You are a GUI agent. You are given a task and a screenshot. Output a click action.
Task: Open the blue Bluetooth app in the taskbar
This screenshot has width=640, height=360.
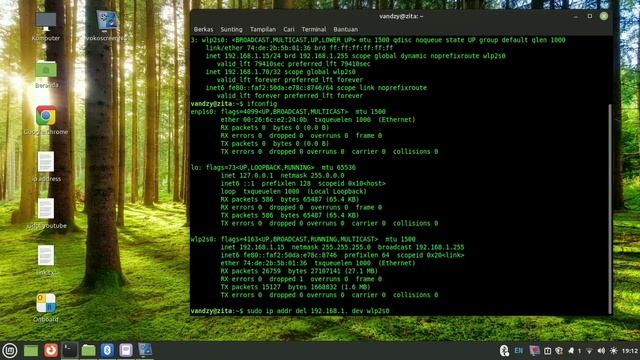[x=107, y=350]
